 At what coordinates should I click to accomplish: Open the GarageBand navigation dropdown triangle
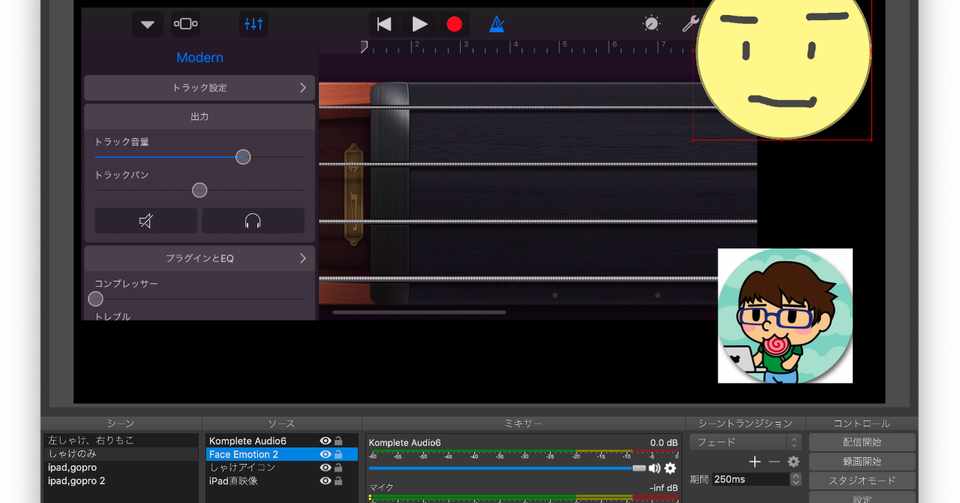148,24
